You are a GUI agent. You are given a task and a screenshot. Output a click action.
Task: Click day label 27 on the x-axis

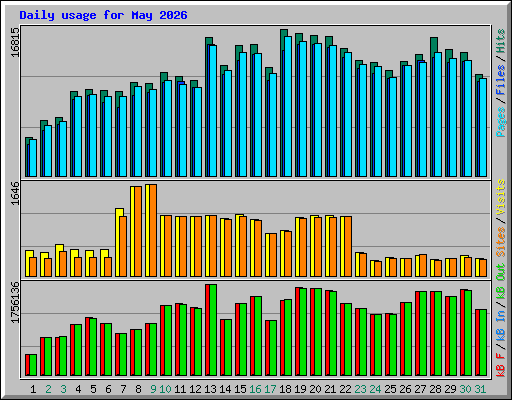pos(420,389)
